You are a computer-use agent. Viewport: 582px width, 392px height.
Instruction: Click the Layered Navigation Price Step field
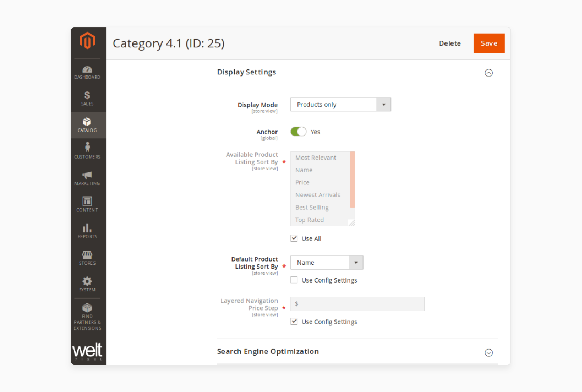pos(357,304)
